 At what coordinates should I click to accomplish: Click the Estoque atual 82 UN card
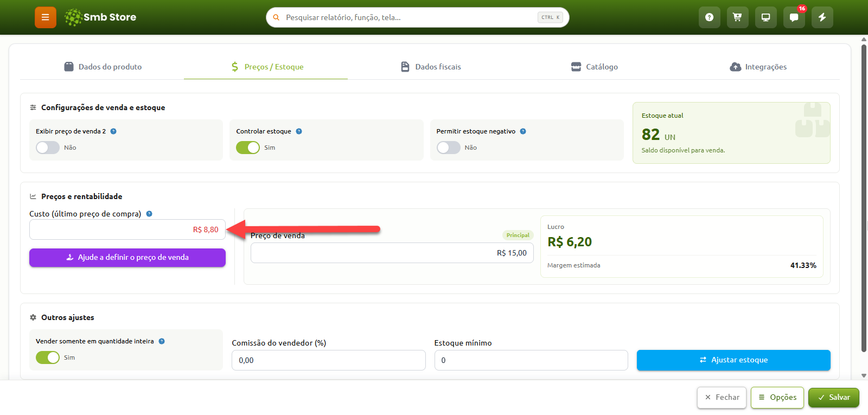click(x=731, y=133)
